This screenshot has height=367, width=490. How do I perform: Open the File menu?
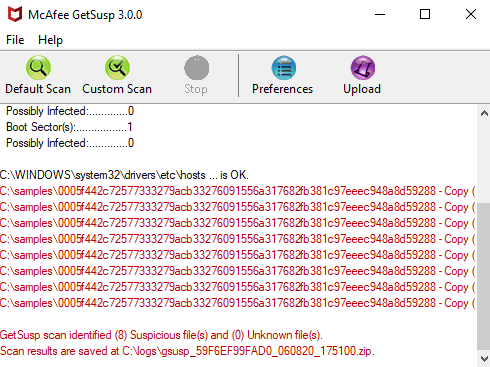point(15,40)
